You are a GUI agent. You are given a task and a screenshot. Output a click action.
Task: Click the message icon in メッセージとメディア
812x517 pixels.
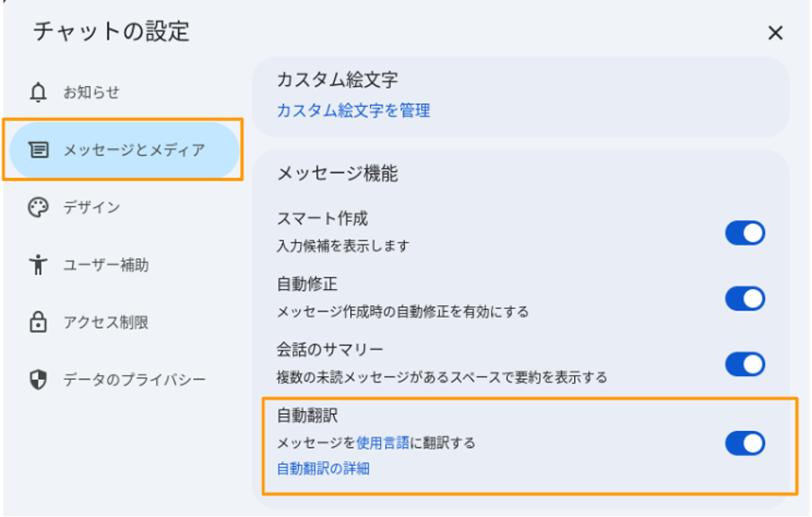point(39,150)
